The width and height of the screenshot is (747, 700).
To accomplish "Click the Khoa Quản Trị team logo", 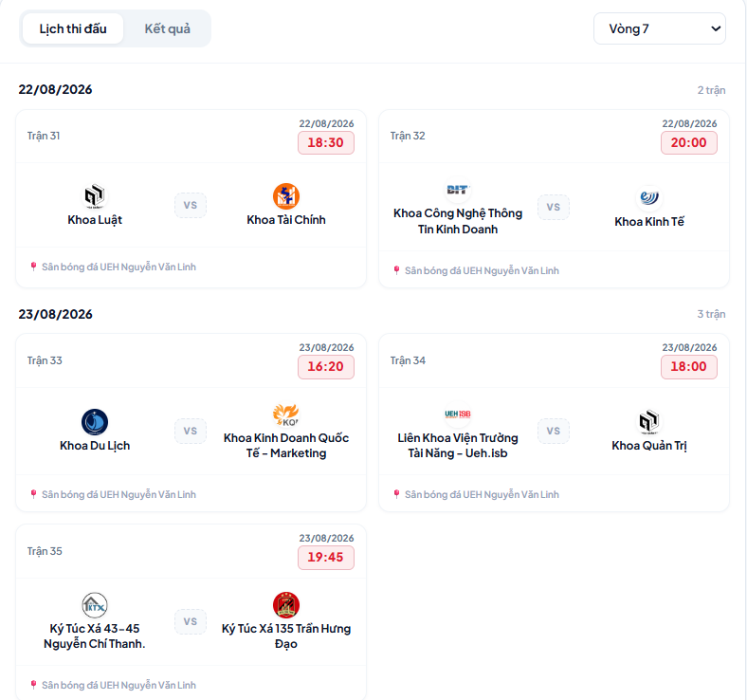I will click(648, 422).
